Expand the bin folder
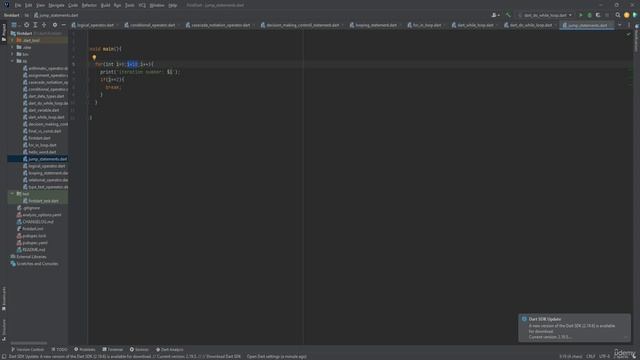This screenshot has height=360, width=640. click(x=12, y=54)
